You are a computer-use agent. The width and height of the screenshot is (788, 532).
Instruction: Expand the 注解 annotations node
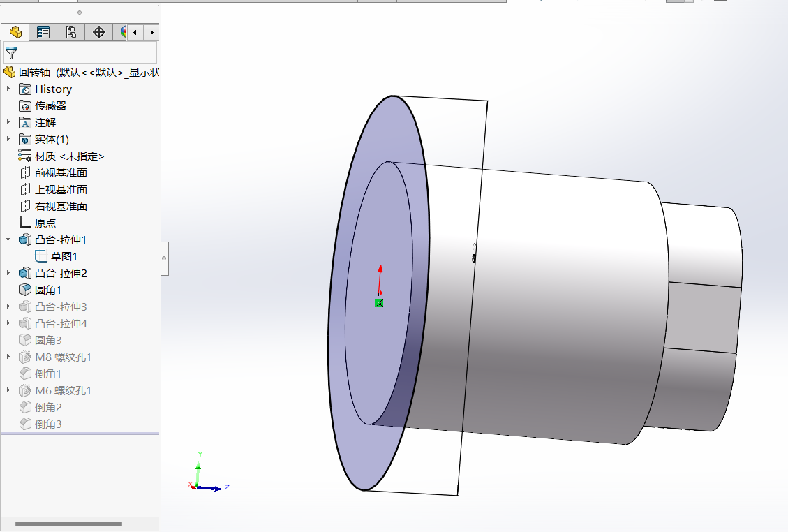tap(8, 122)
